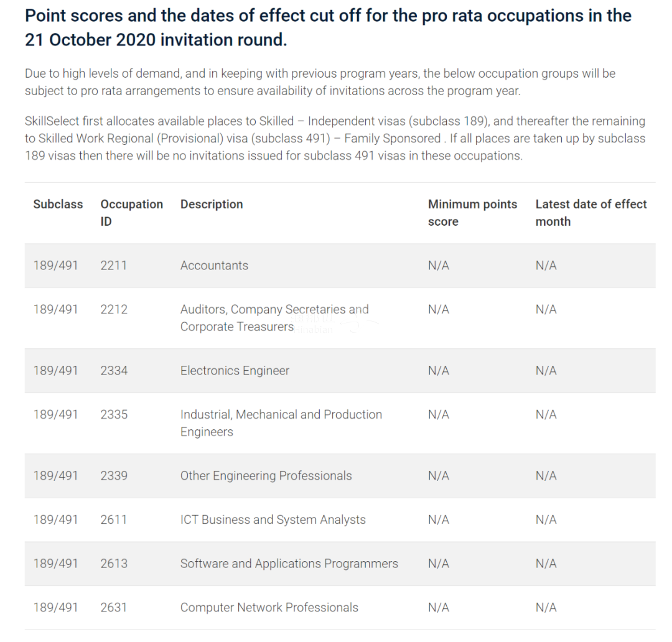Click the minimum points N/A for Accountants

coord(439,266)
